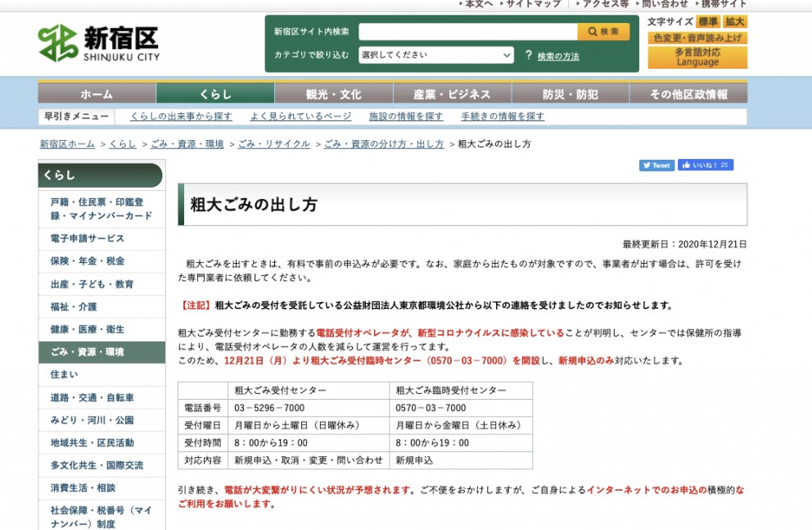Set text size to 拡大
Screen dimensions: 812x530
pos(735,22)
